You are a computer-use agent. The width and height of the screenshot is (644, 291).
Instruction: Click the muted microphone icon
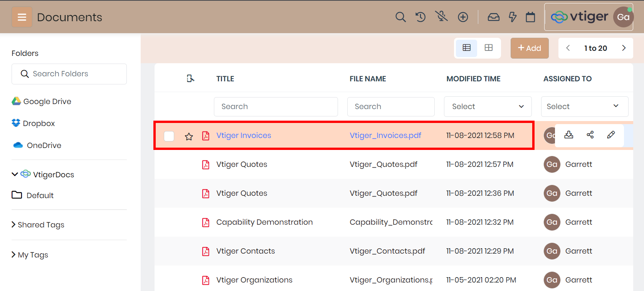tap(442, 16)
